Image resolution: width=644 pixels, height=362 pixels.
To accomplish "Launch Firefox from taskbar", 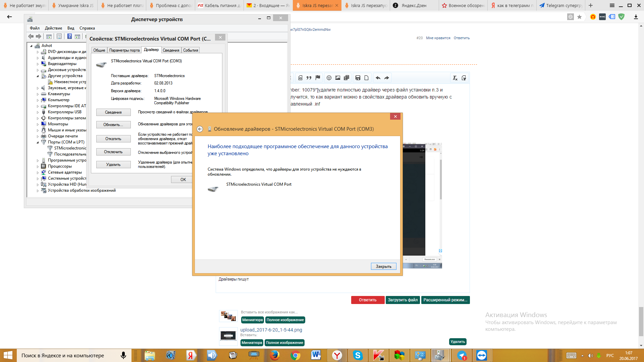I will pyautogui.click(x=275, y=355).
